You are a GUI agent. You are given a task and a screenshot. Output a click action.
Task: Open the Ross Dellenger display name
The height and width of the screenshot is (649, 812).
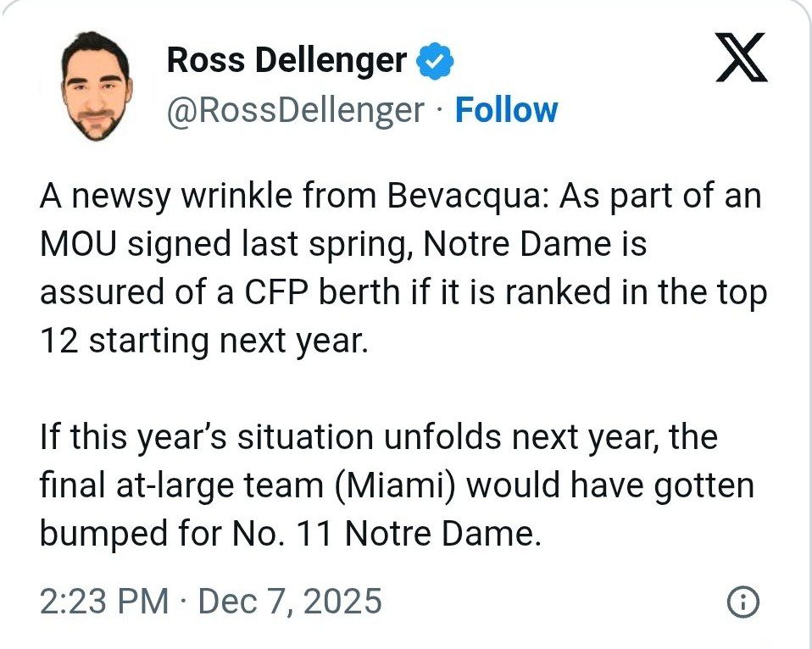point(286,60)
